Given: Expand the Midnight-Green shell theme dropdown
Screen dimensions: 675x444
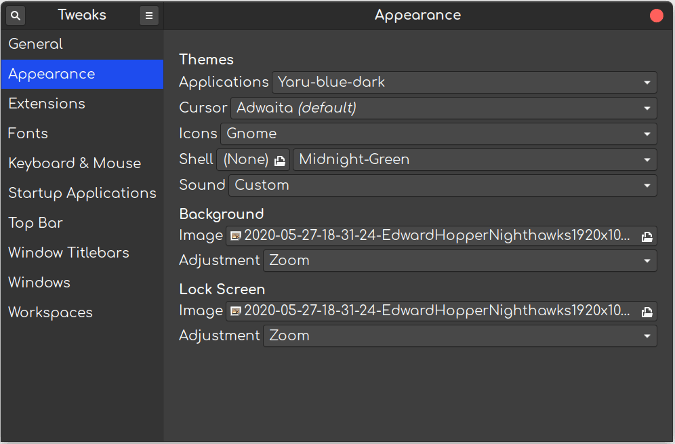Looking at the screenshot, I should coord(474,159).
